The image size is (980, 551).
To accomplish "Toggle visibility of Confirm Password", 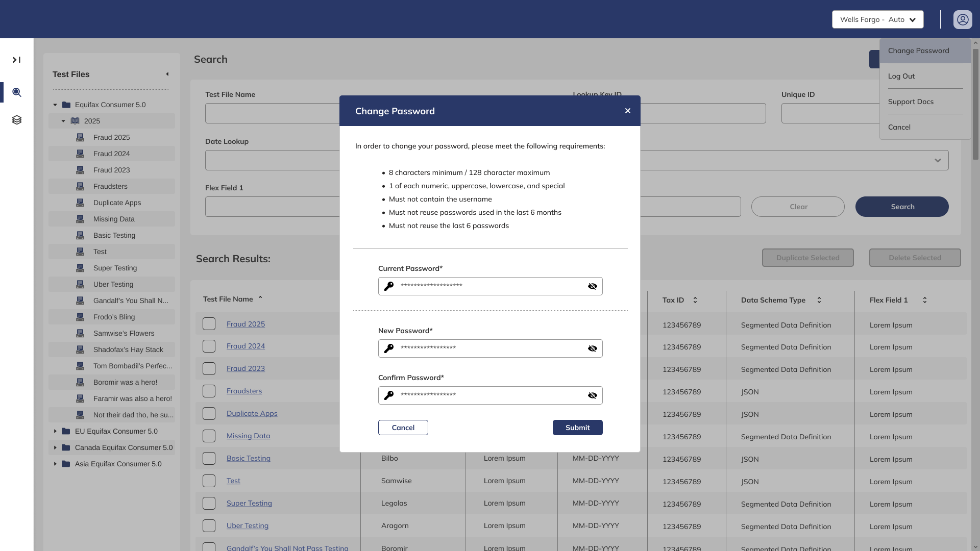I will (592, 395).
